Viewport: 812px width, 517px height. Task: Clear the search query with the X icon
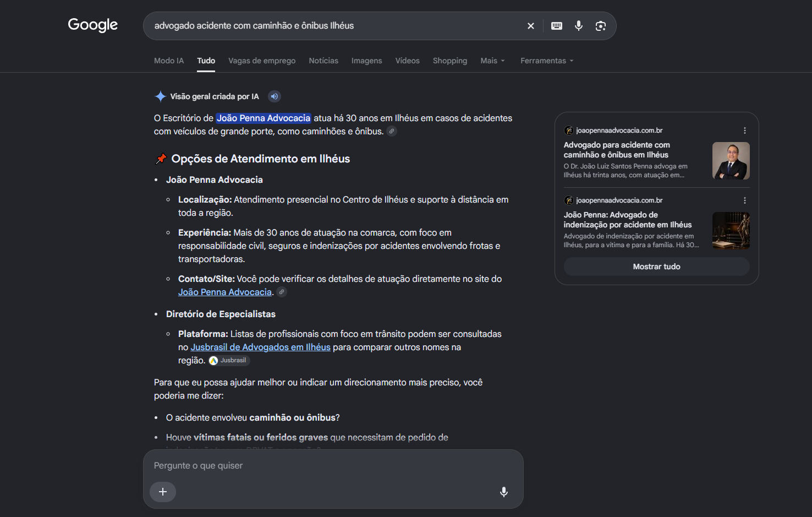(531, 26)
